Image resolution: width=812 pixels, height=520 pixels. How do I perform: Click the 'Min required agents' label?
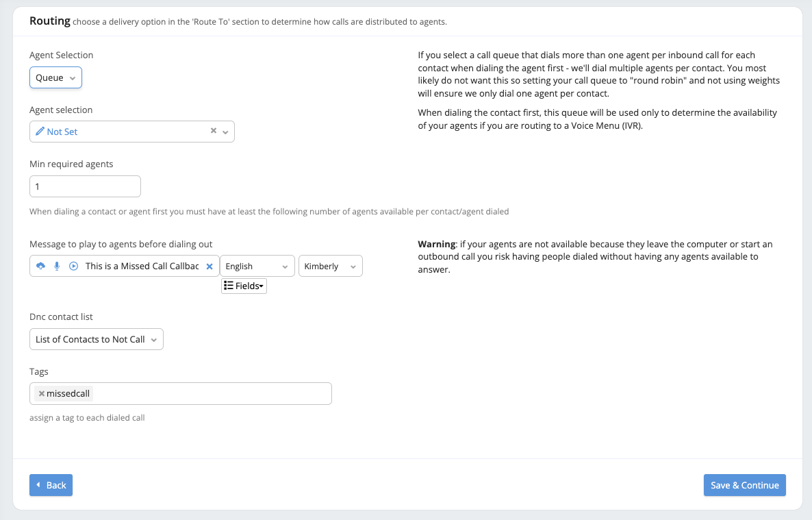tap(71, 164)
